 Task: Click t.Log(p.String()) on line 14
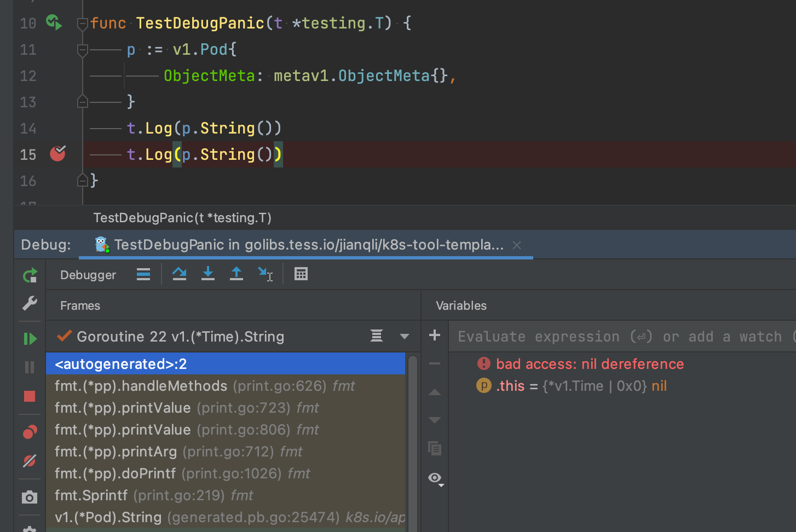(204, 128)
